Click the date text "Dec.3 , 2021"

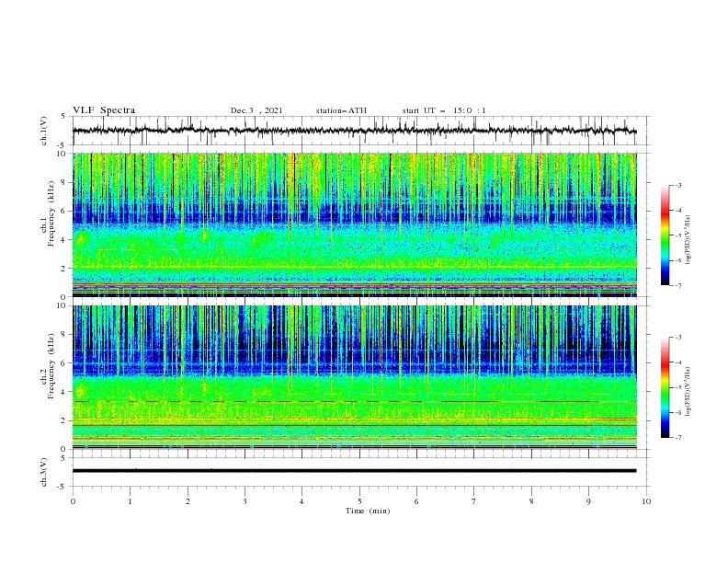[x=256, y=110]
